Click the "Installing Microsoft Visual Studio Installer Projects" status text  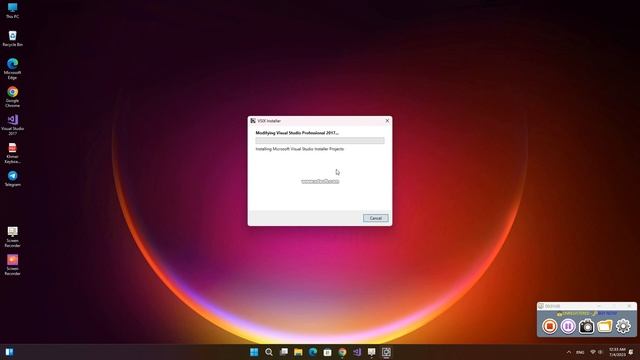pyautogui.click(x=300, y=149)
